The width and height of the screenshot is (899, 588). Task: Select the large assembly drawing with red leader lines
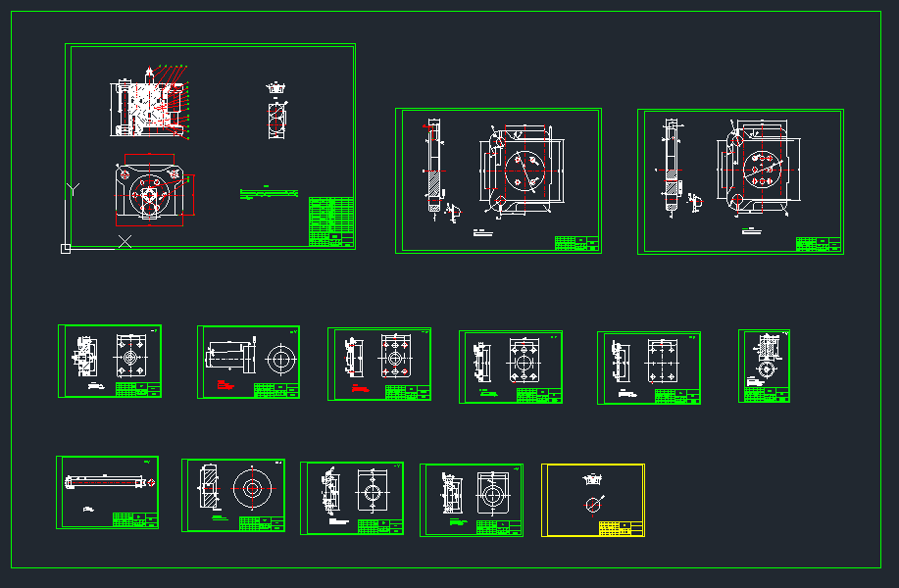point(210,146)
